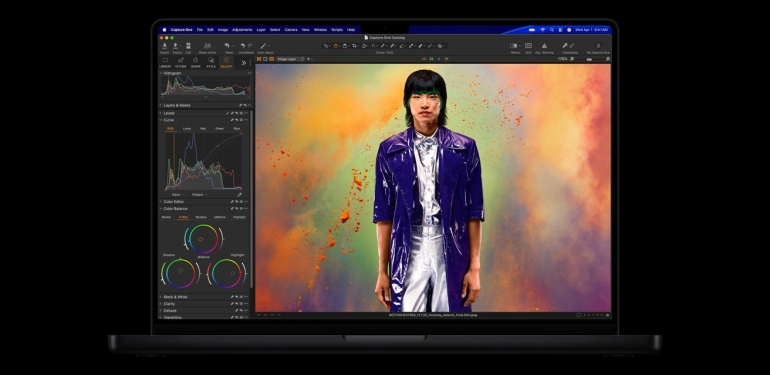Switch to the Style tool tab

point(211,62)
